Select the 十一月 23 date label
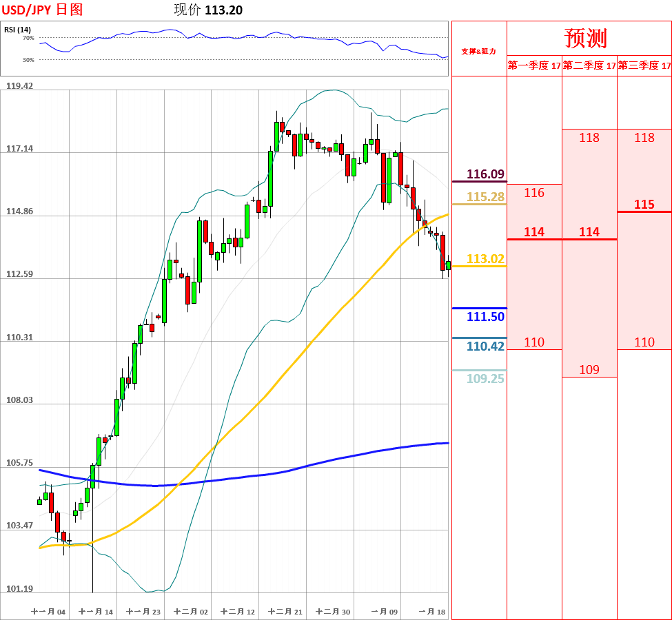This screenshot has width=672, height=620. [143, 612]
